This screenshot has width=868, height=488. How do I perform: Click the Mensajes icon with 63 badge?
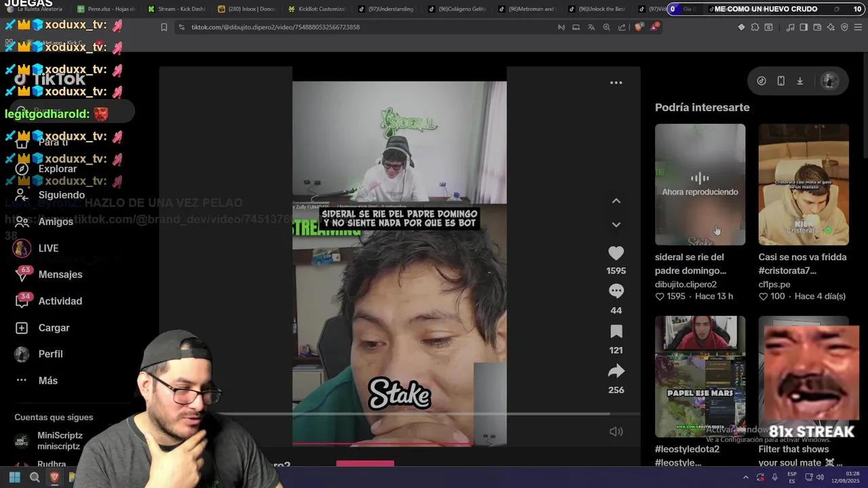(x=22, y=274)
